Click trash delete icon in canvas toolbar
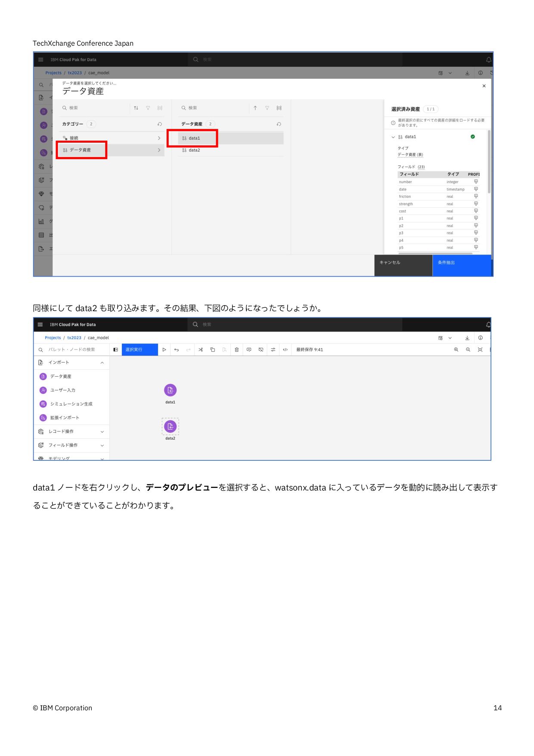This screenshot has width=534, height=756. coord(236,350)
